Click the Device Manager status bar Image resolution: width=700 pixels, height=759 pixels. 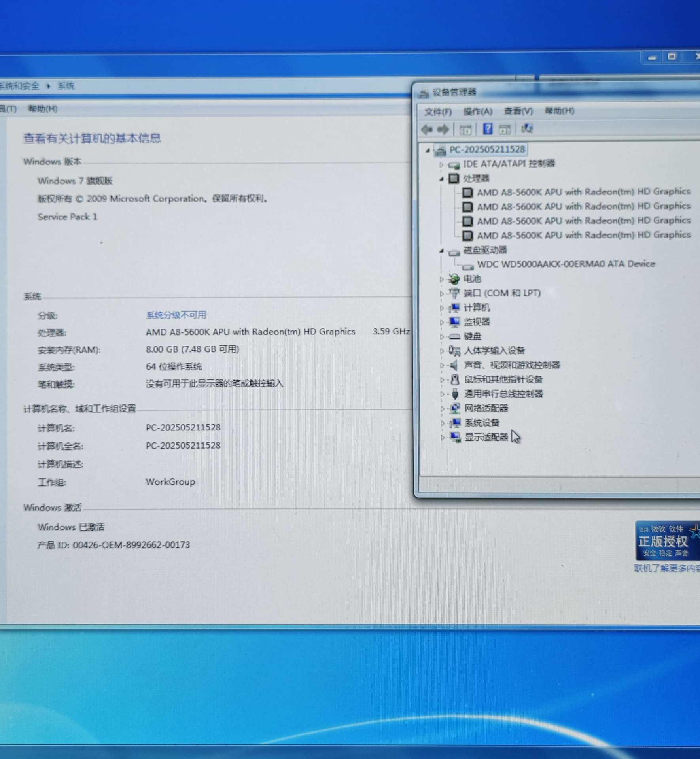[x=559, y=485]
